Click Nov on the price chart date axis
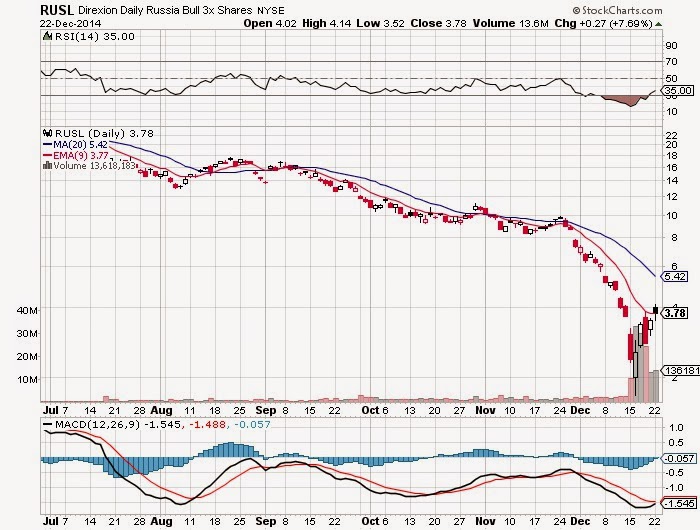 pyautogui.click(x=485, y=410)
